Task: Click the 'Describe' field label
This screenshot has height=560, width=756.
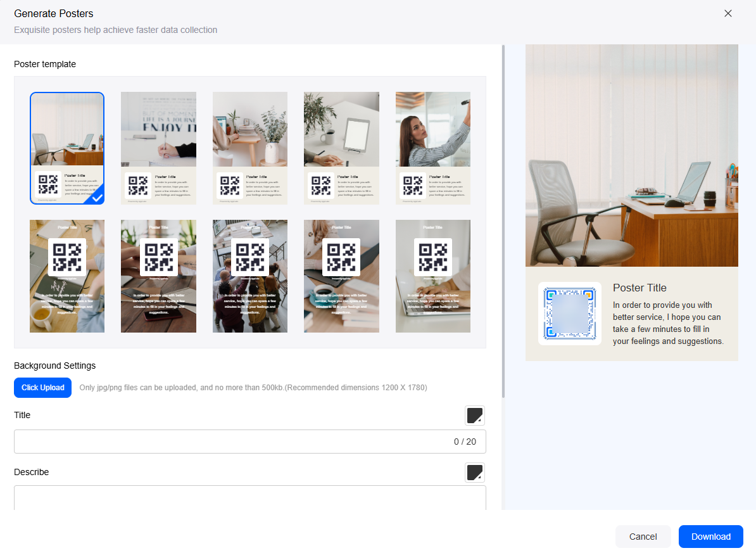Action: coord(31,472)
